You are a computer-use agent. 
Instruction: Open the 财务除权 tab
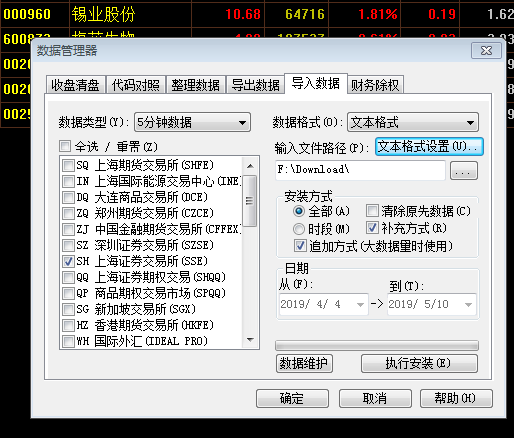(x=375, y=85)
